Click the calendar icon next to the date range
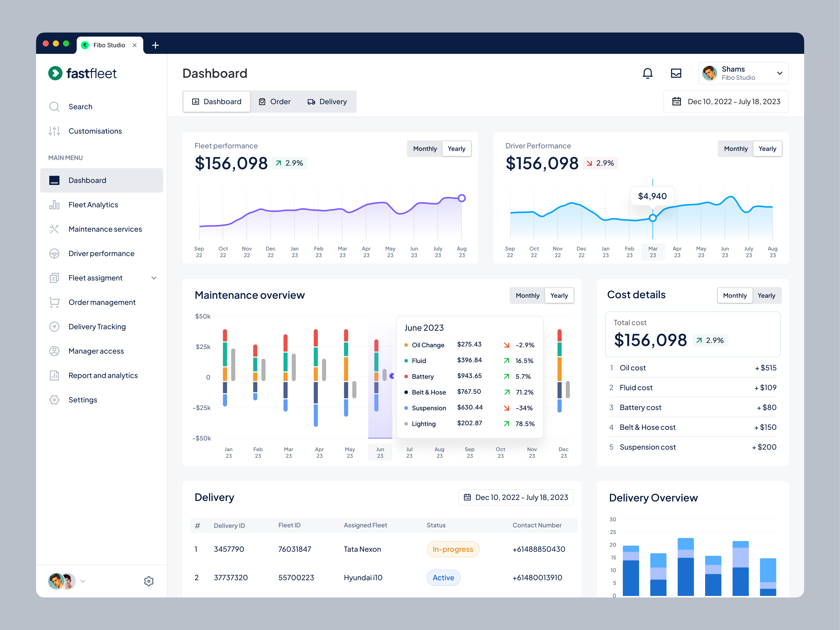Viewport: 840px width, 630px height. pos(677,101)
